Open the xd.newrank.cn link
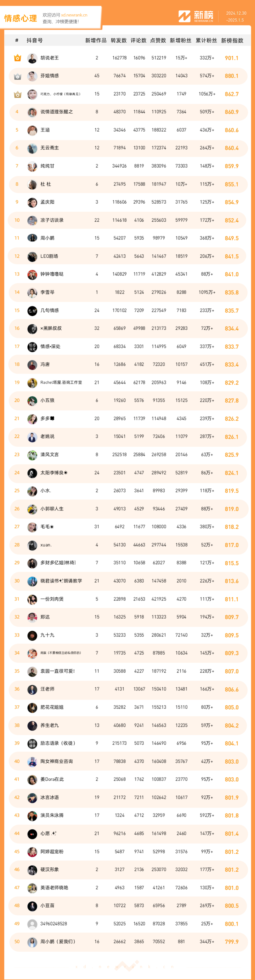Image resolution: width=255 pixels, height=980 pixels. pos(74,15)
